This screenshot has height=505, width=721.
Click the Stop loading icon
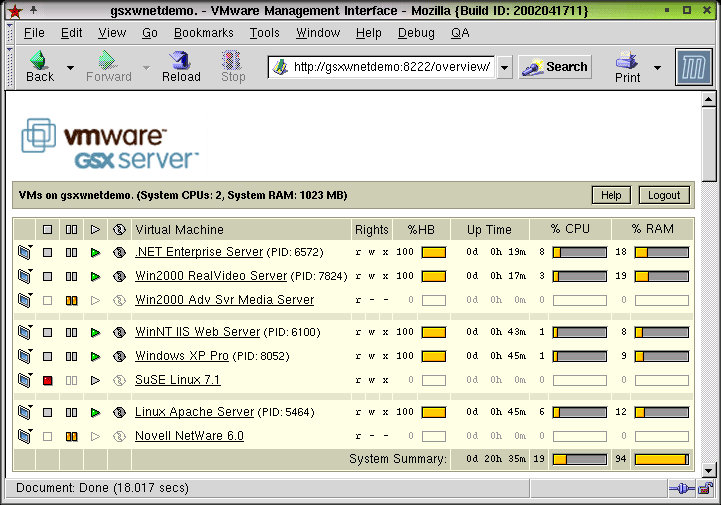(x=233, y=67)
